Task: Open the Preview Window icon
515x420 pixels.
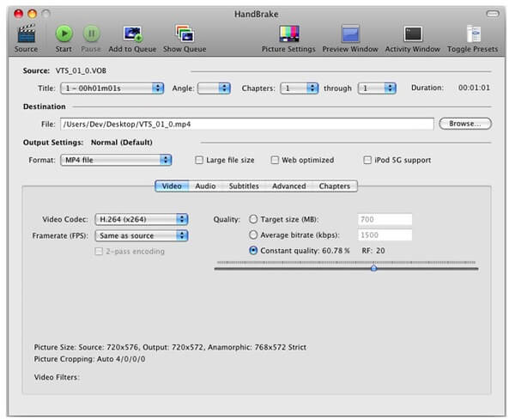Action: 350,33
